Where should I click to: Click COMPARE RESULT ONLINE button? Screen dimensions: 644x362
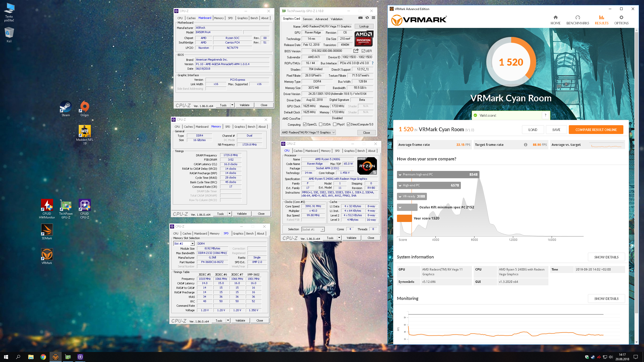tap(596, 130)
